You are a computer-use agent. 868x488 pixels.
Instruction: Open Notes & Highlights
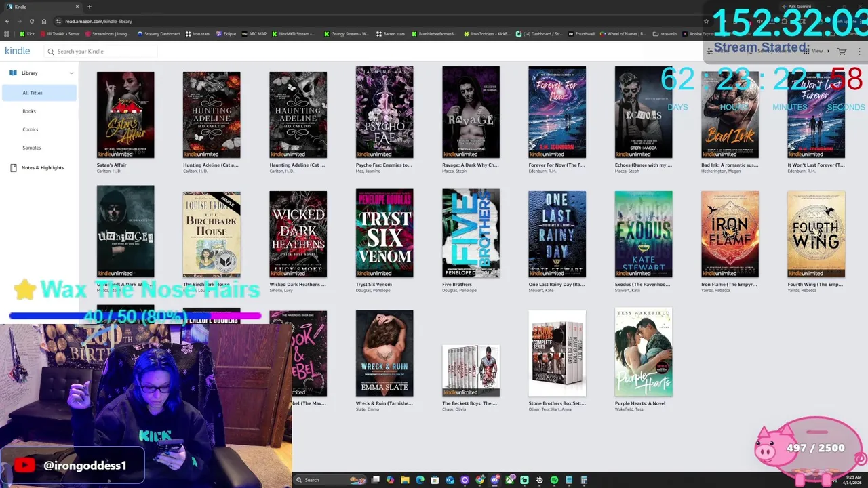click(43, 167)
